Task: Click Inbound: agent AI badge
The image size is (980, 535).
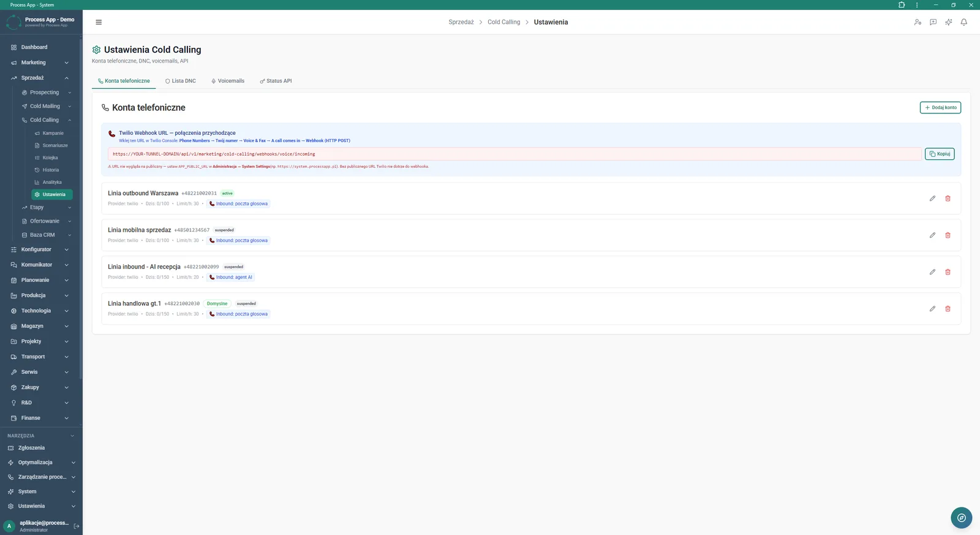Action: [231, 277]
